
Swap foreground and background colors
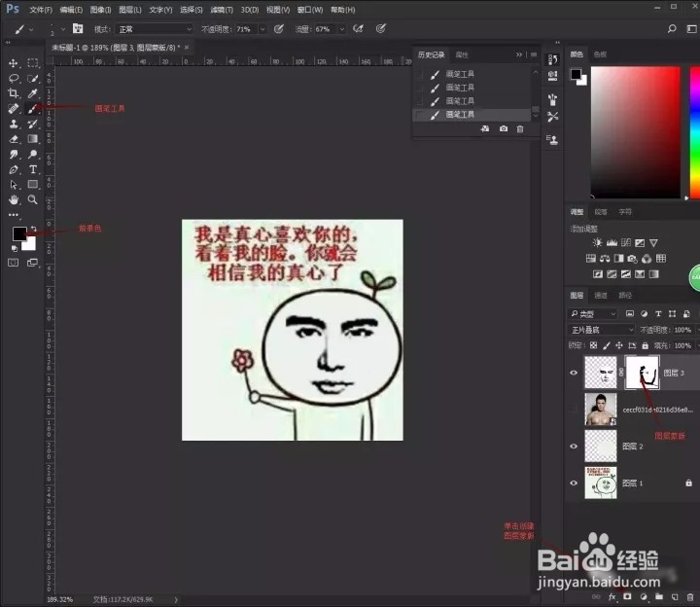click(x=33, y=229)
